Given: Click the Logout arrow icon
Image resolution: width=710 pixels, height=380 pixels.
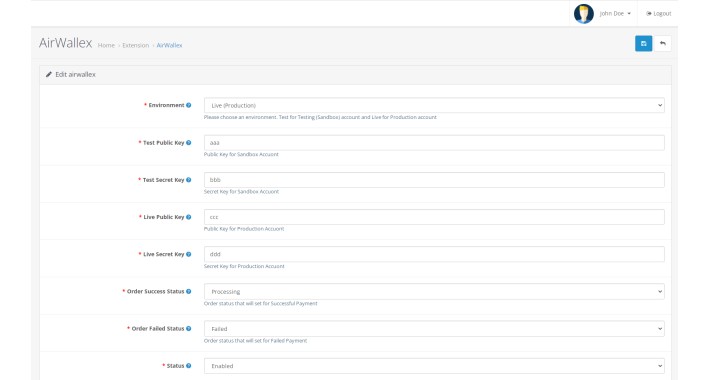Looking at the screenshot, I should (x=648, y=14).
